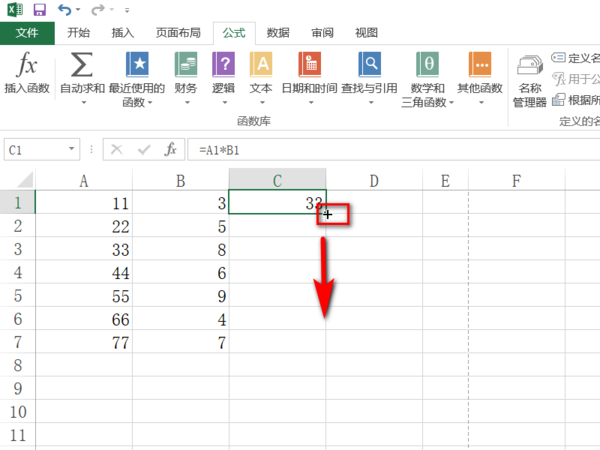Image resolution: width=600 pixels, height=450 pixels.
Task: Open the Name Manager (名称管理器)
Action: click(x=530, y=80)
